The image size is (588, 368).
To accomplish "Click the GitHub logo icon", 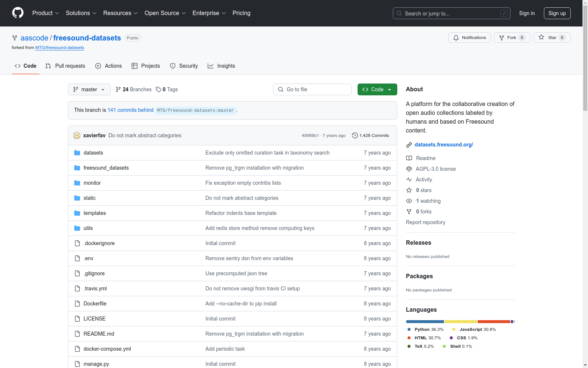I will tap(18, 13).
